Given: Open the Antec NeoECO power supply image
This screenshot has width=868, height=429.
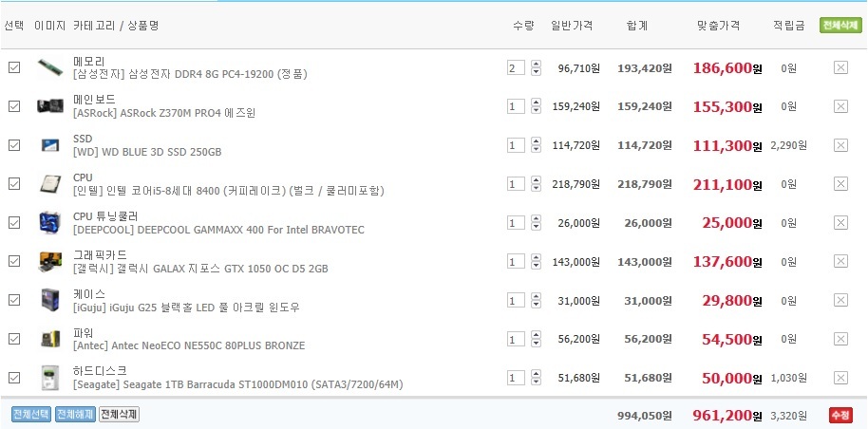Looking at the screenshot, I should [x=50, y=339].
